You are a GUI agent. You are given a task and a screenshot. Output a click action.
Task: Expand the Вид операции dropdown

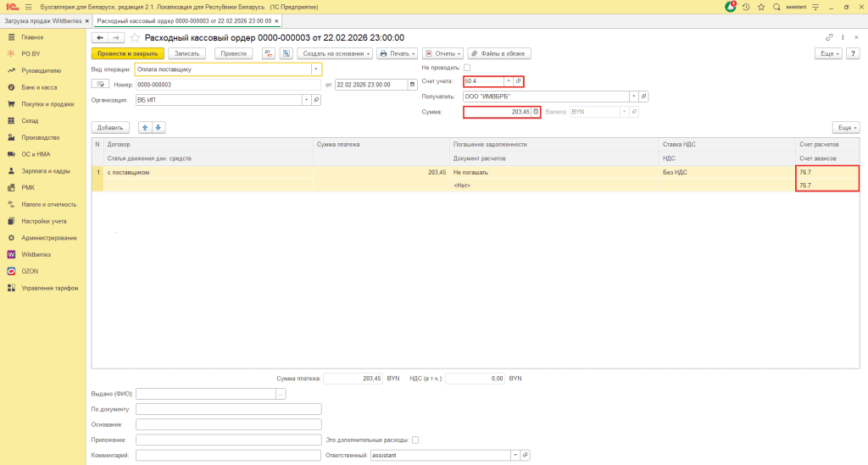point(315,69)
